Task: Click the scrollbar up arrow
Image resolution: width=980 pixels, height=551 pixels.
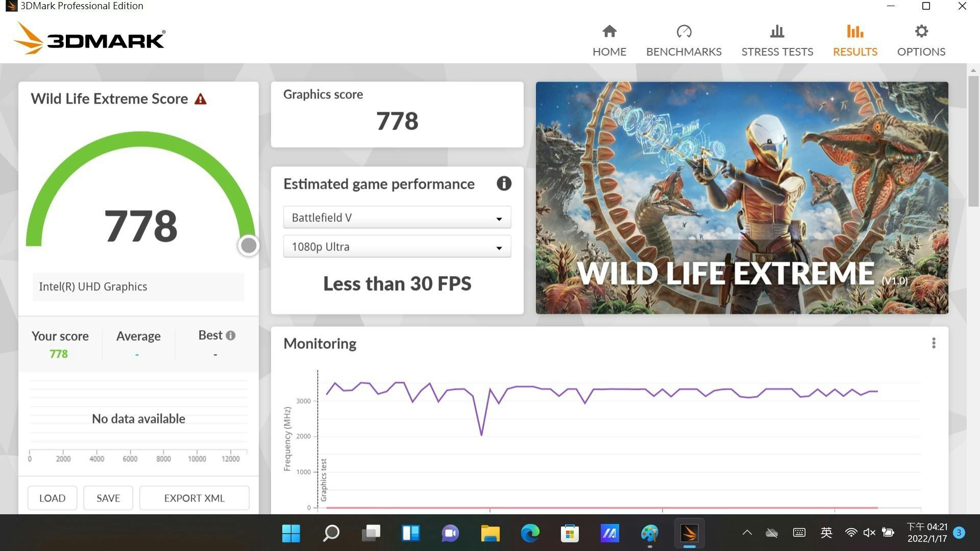Action: pyautogui.click(x=973, y=70)
